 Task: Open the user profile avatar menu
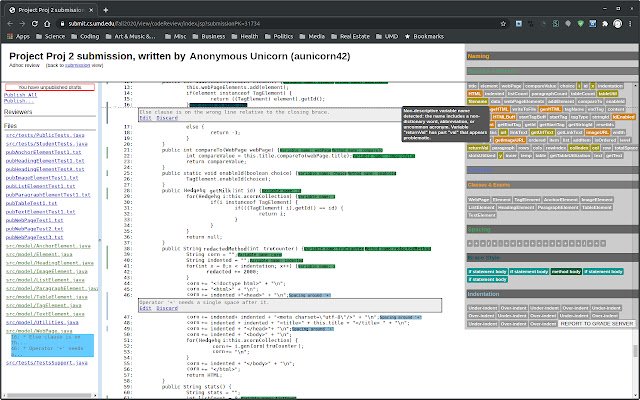[618, 24]
